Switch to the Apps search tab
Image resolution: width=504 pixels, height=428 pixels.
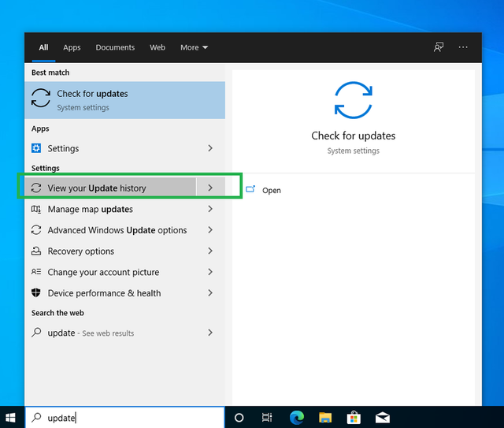[x=72, y=47]
